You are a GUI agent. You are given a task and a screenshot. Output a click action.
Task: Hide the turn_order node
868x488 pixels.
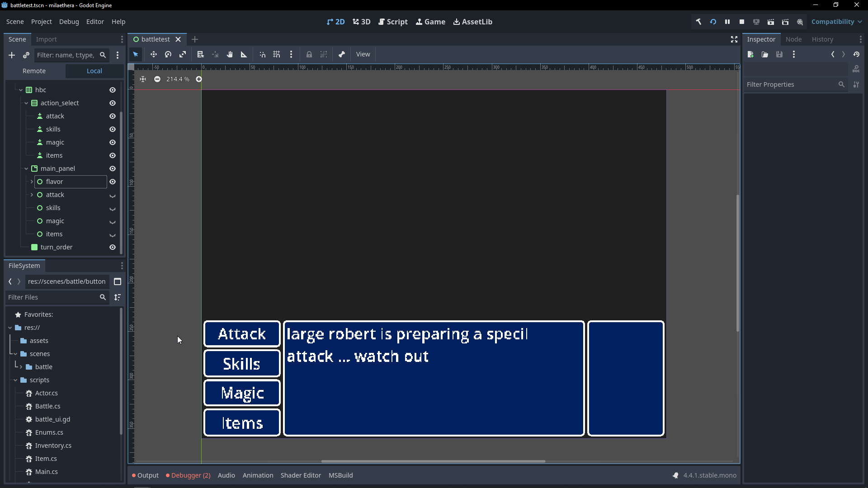[113, 247]
